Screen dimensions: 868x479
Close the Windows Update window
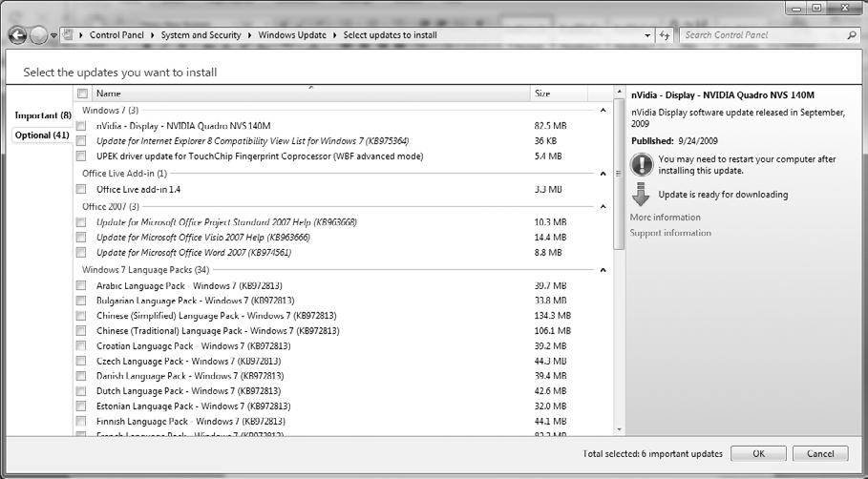846,9
